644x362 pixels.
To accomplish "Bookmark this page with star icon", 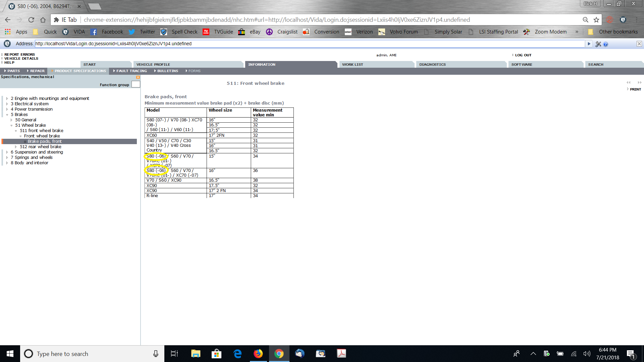I will (x=596, y=20).
